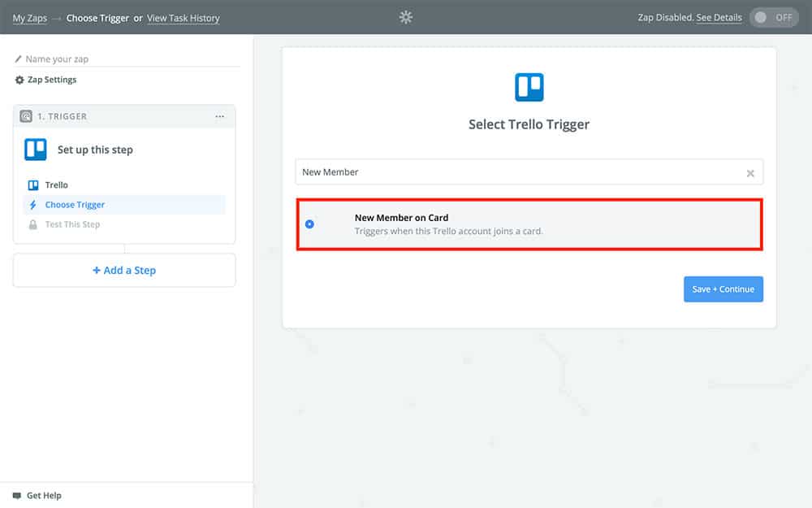The height and width of the screenshot is (508, 812).
Task: Toggle the Zap OFF switch on
Action: click(774, 18)
